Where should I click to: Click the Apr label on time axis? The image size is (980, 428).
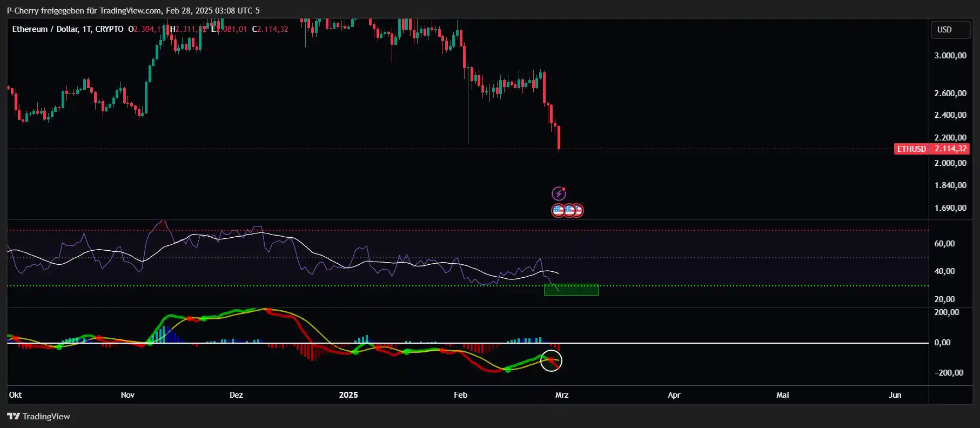pyautogui.click(x=674, y=395)
